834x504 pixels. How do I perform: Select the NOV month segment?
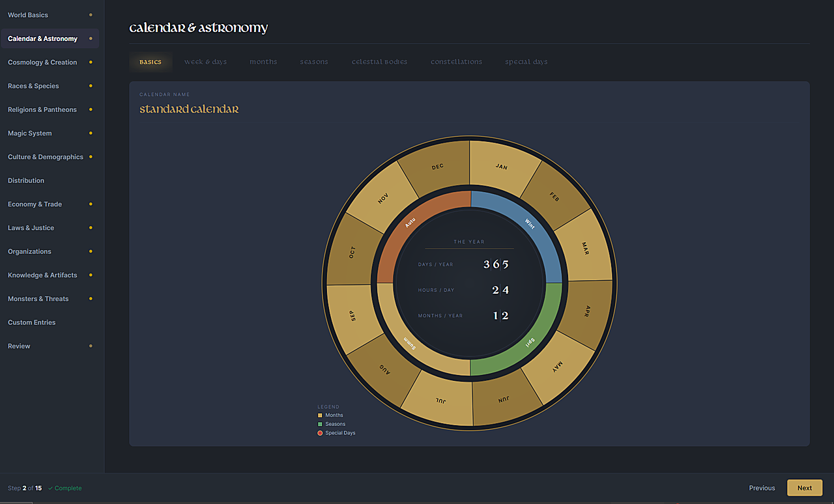coord(383,197)
